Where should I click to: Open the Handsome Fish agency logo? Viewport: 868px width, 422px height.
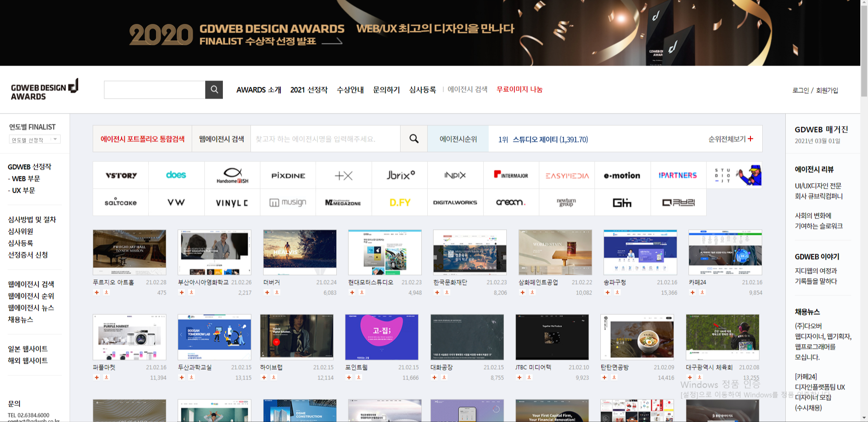point(232,175)
